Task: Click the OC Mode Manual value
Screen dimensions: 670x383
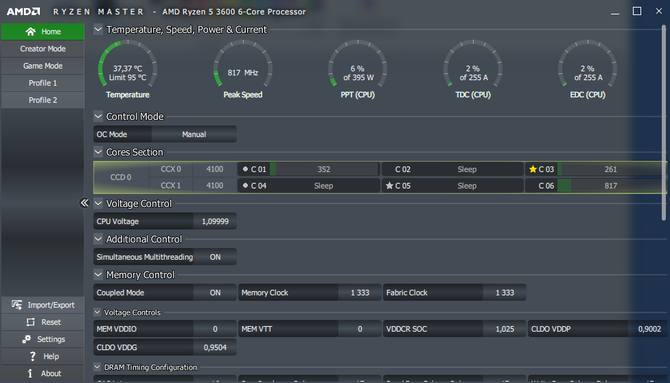Action: [194, 134]
